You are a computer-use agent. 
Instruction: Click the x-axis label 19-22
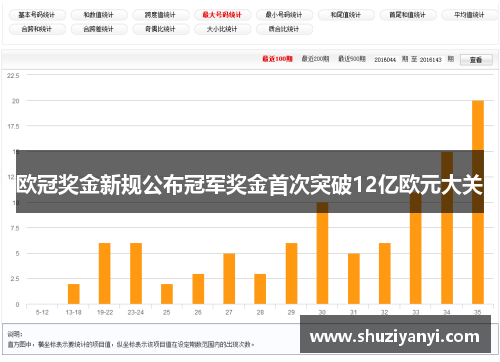pos(105,313)
